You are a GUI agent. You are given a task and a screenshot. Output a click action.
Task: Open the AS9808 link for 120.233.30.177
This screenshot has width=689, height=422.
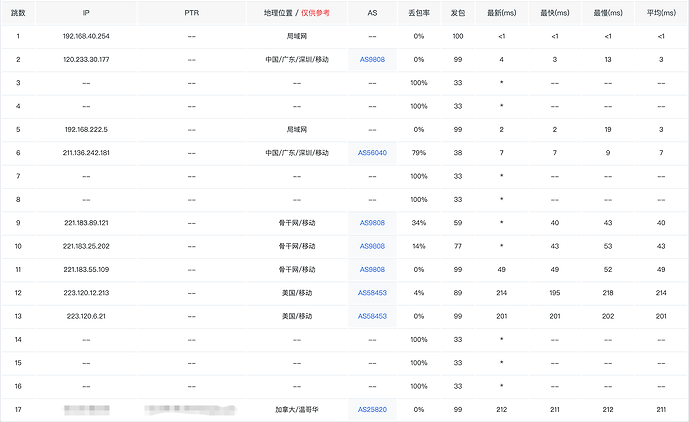pyautogui.click(x=372, y=59)
